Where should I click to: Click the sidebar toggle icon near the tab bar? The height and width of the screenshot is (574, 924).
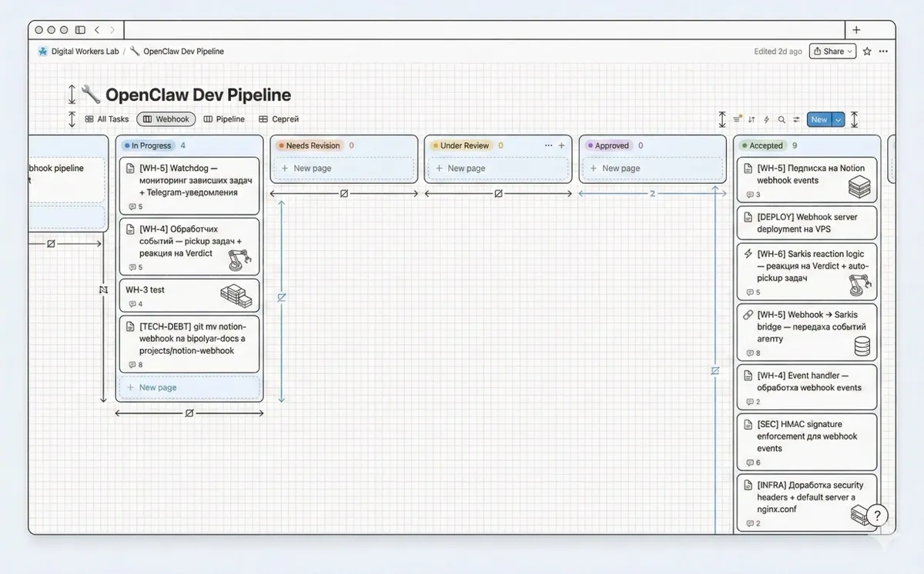(x=79, y=29)
